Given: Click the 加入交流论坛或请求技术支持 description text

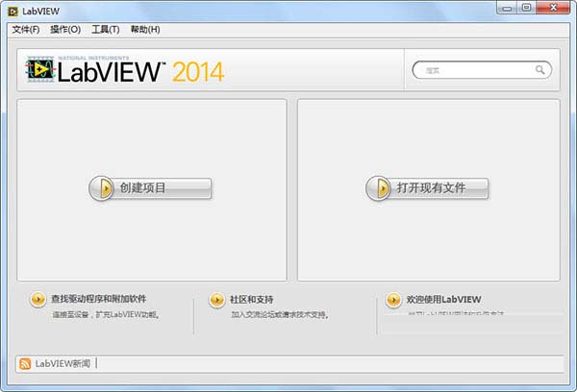Looking at the screenshot, I should [280, 315].
